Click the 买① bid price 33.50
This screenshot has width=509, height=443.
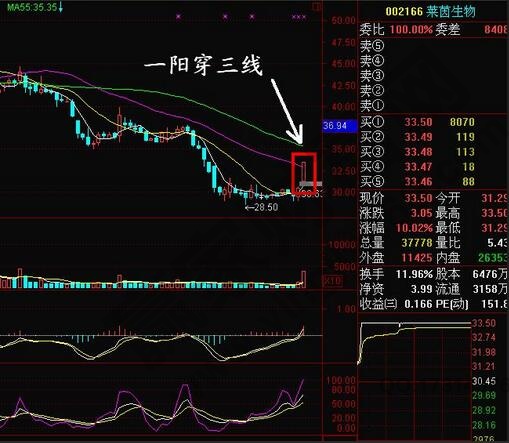pyautogui.click(x=418, y=122)
